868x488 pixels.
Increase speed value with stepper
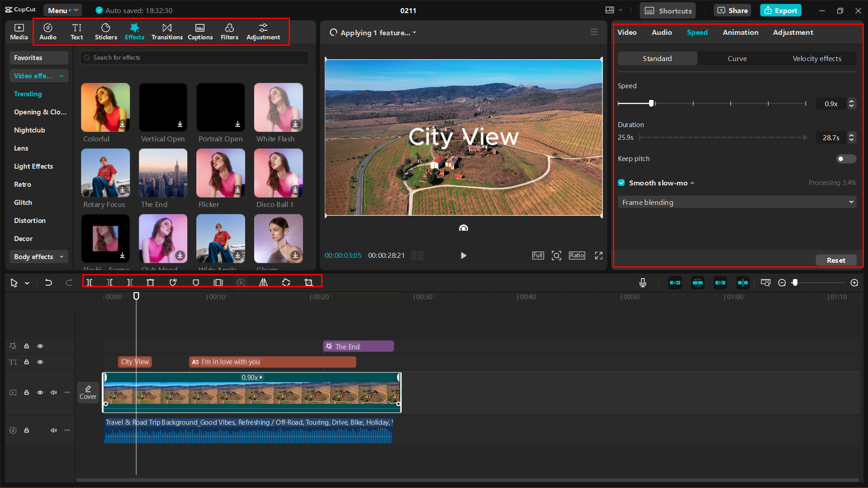click(852, 101)
